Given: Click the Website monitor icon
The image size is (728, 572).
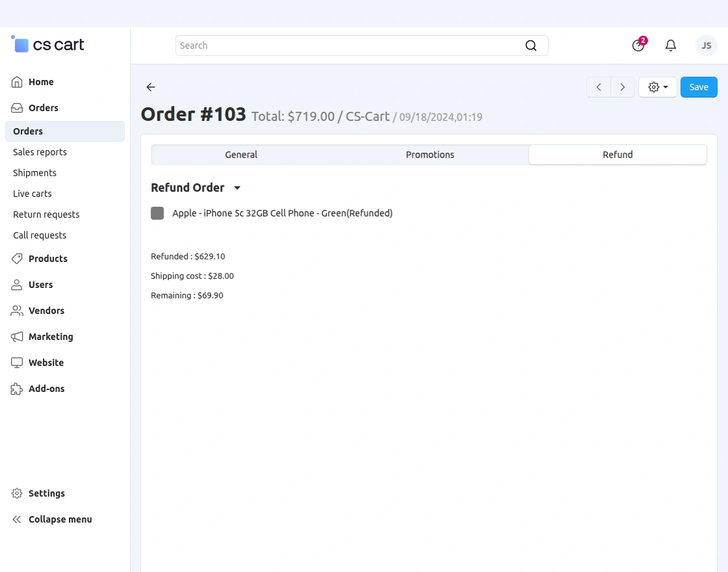Looking at the screenshot, I should (x=17, y=363).
